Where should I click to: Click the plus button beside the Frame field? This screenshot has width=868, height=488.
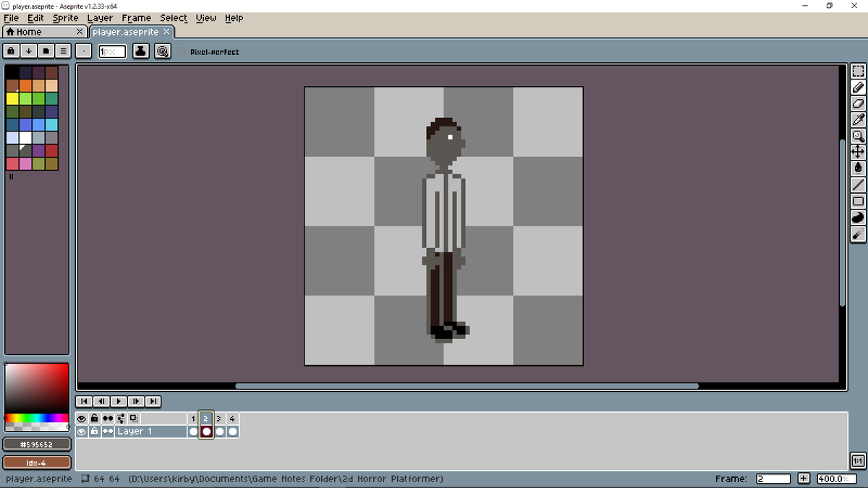pyautogui.click(x=804, y=479)
